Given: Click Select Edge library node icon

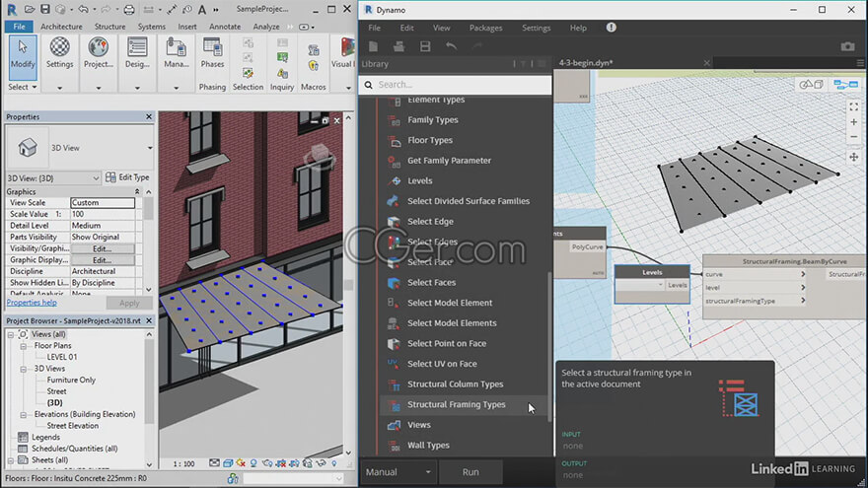Looking at the screenshot, I should 394,221.
